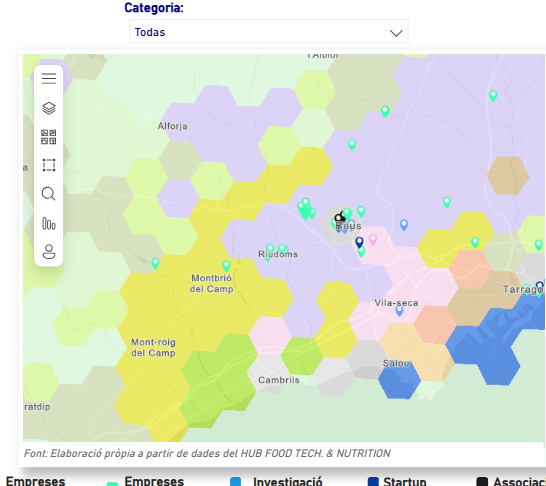Click the orange-brown hexagon at far right
Viewport: 546px width, 486px height.
508,175
